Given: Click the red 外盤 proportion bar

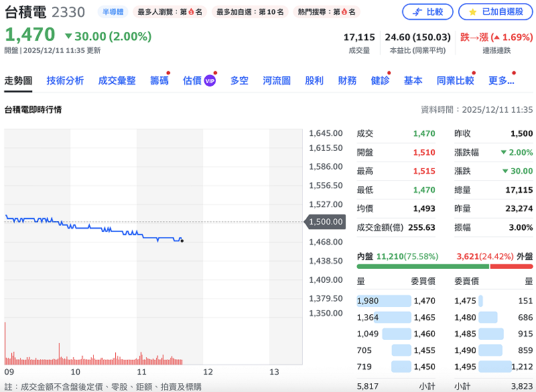Looking at the screenshot, I should (511, 267).
